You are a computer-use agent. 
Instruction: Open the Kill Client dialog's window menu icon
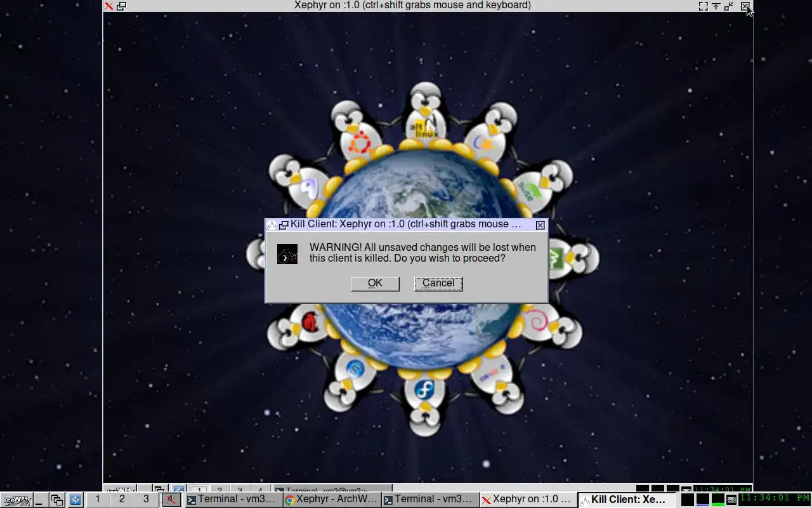(x=272, y=225)
